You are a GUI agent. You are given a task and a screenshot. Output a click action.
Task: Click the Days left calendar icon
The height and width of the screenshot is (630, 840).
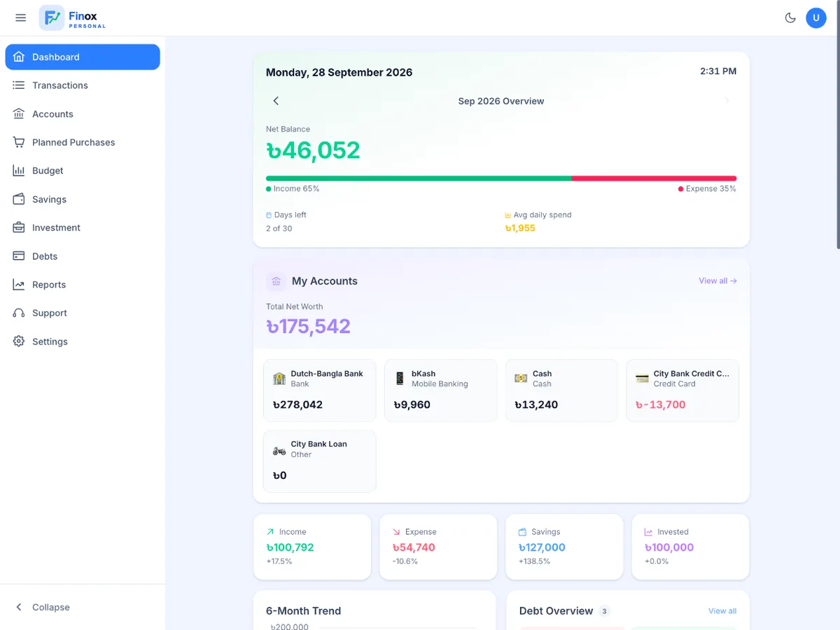coord(269,215)
